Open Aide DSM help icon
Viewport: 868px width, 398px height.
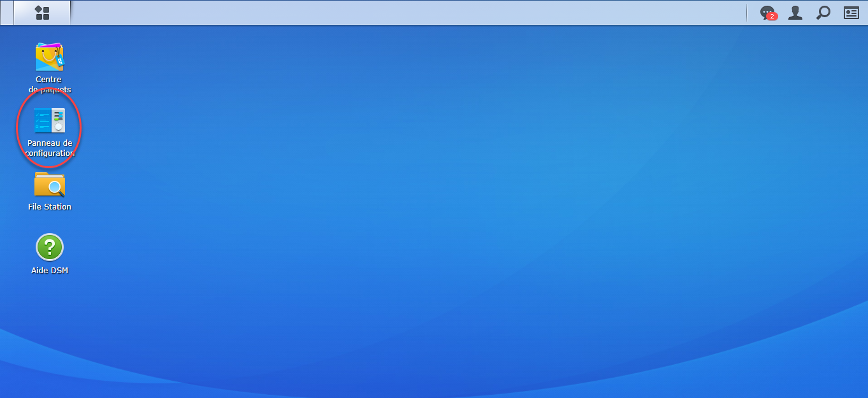[50, 247]
